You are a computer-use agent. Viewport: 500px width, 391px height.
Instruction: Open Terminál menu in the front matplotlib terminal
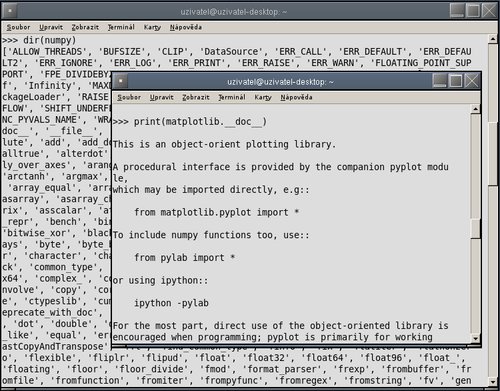coord(232,97)
